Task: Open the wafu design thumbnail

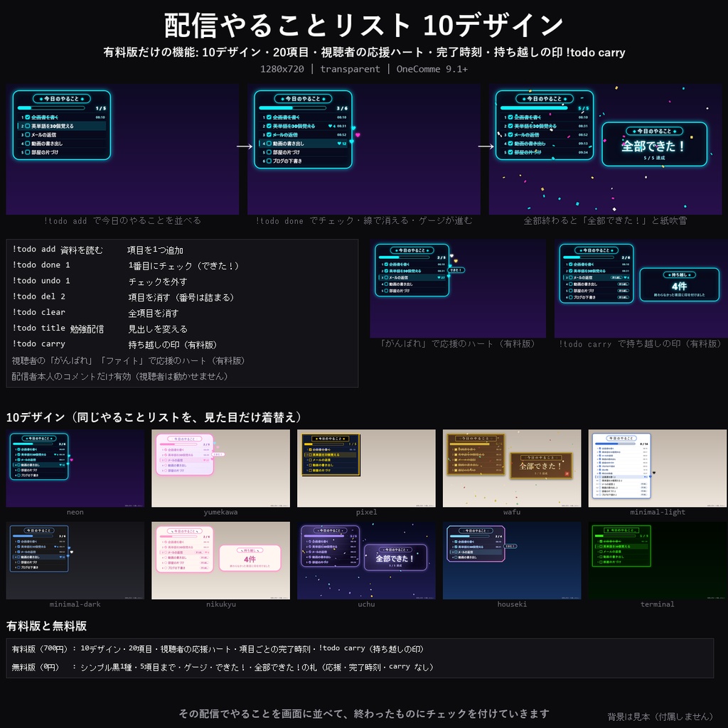Action: 512,468
